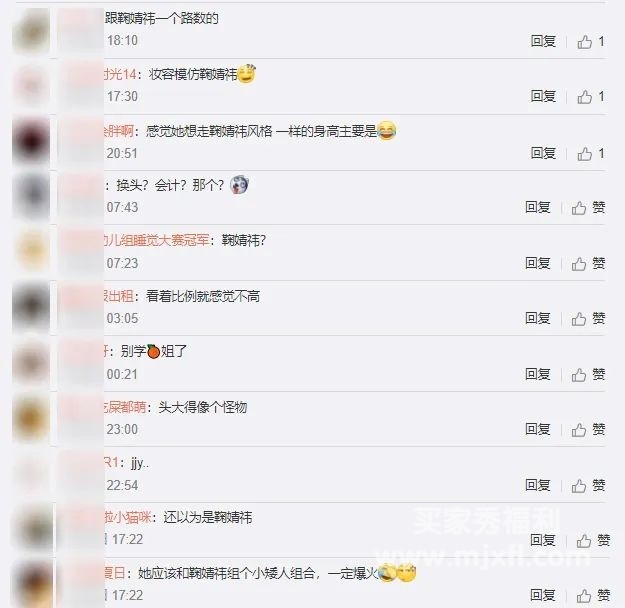Image resolution: width=625 pixels, height=608 pixels.
Task: Open avatar of the 03:05 commenter
Action: coord(31,307)
